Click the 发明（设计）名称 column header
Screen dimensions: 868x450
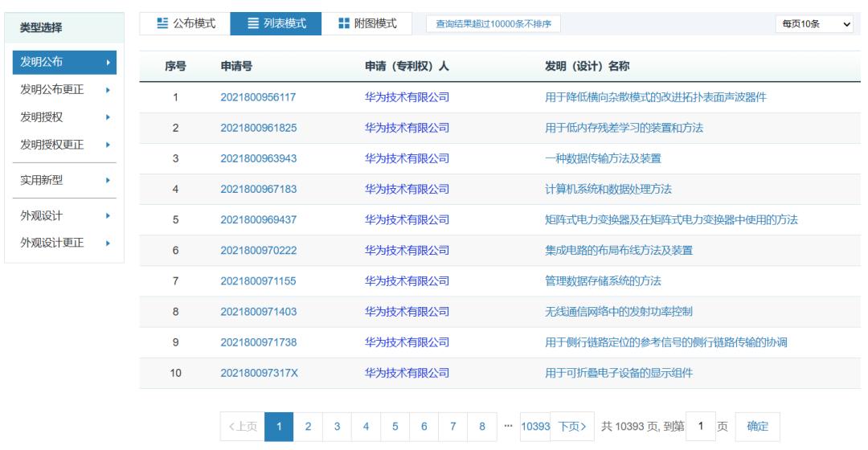[x=588, y=67]
